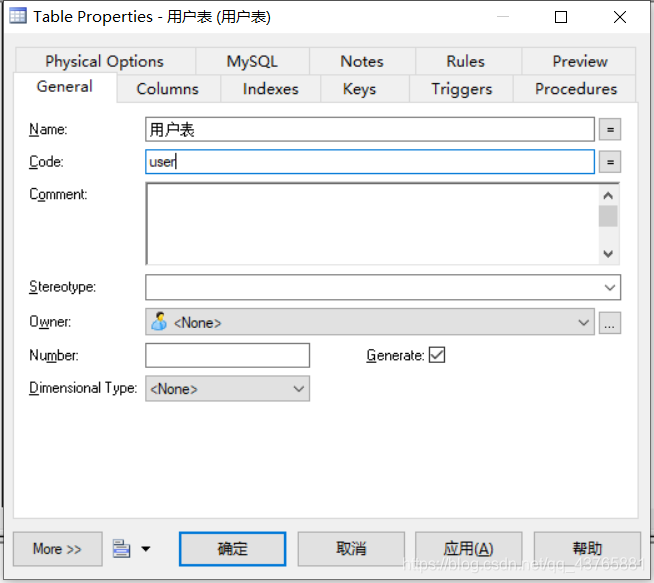Click the Comment scrollbar thumb

(x=608, y=216)
